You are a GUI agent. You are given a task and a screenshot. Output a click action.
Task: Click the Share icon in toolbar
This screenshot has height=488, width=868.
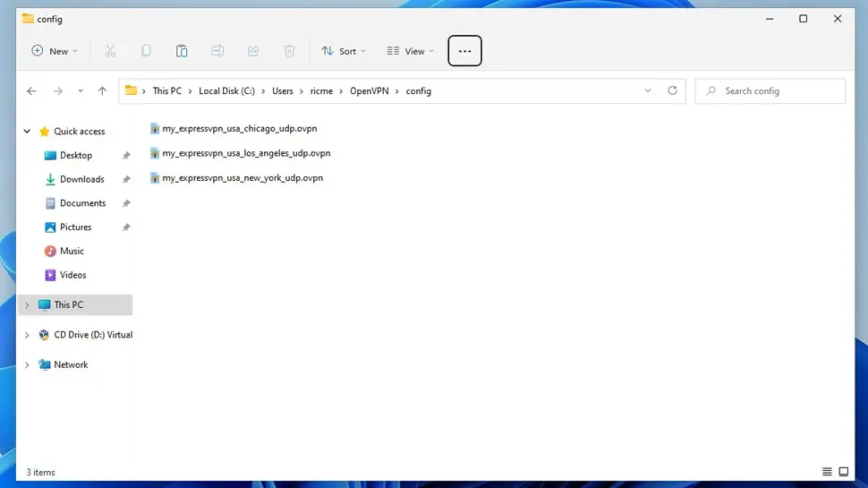[x=253, y=51]
